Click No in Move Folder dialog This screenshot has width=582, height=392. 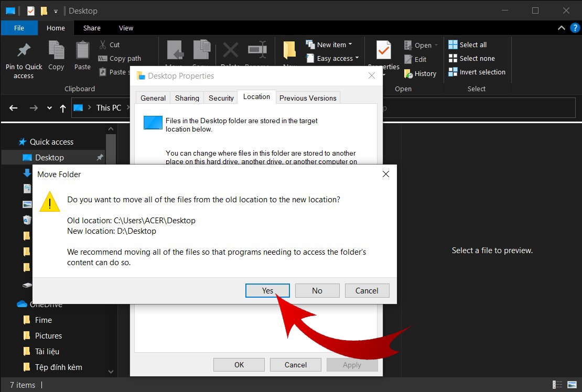[x=317, y=291]
